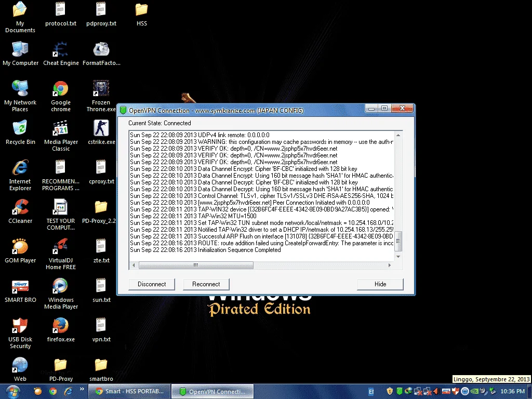Image resolution: width=532 pixels, height=399 pixels.
Task: Open the My Documents desktop icon
Action: pos(20,17)
